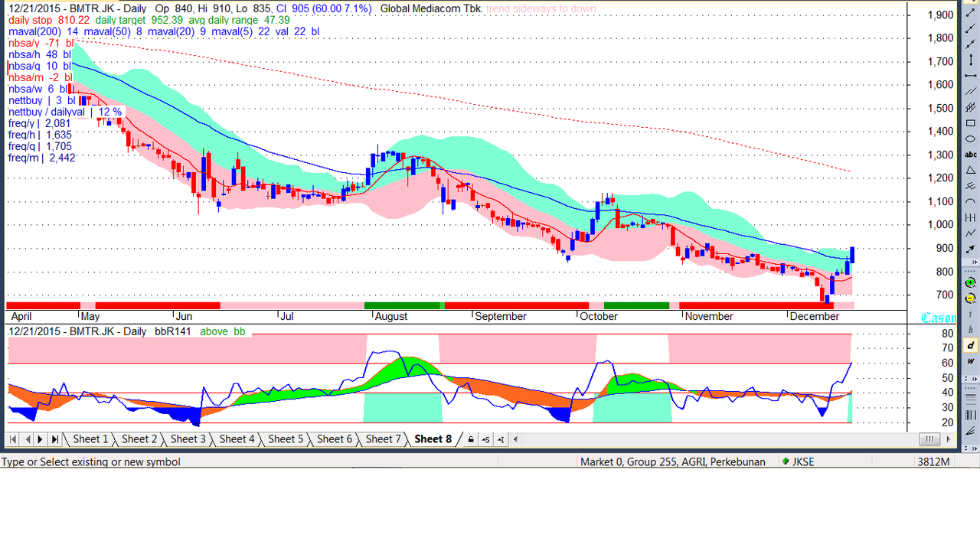Switch to Sheet 2 tab
Screen dimensions: 980x551
[x=139, y=439]
